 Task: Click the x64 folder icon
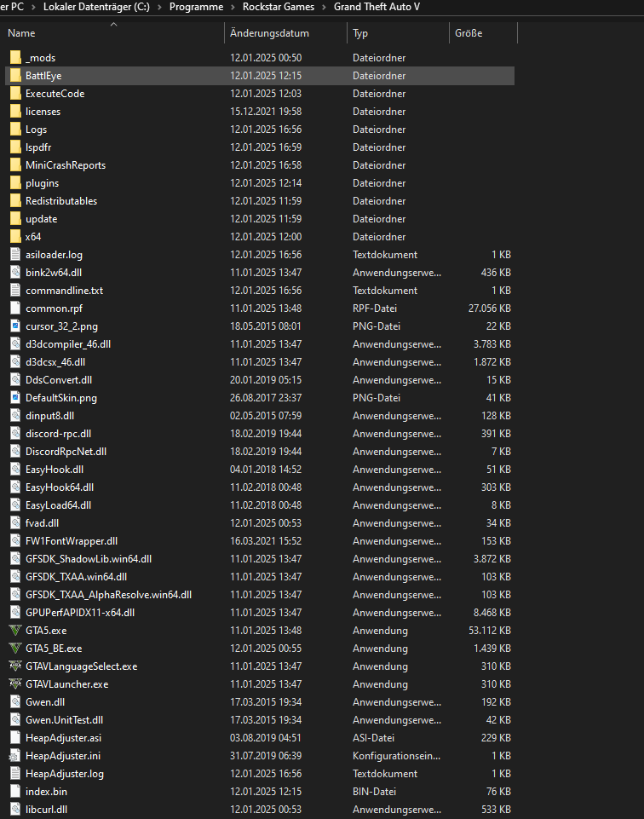point(15,237)
